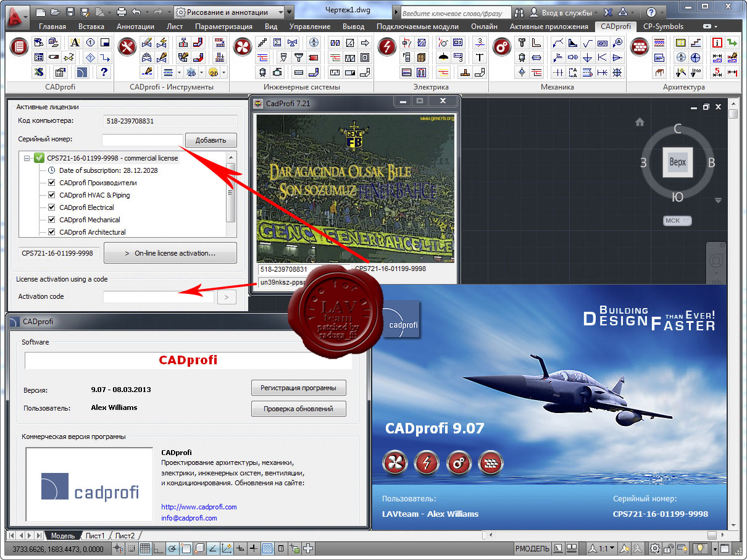Uncheck CADprofi Architectural license module
This screenshot has height=560, width=747.
[x=52, y=232]
